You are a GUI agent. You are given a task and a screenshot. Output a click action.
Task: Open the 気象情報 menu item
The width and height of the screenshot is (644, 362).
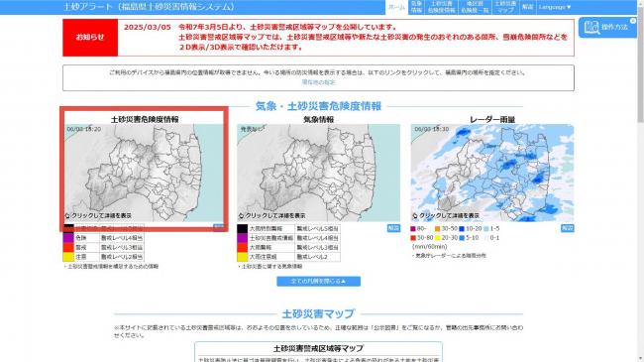pos(416,7)
